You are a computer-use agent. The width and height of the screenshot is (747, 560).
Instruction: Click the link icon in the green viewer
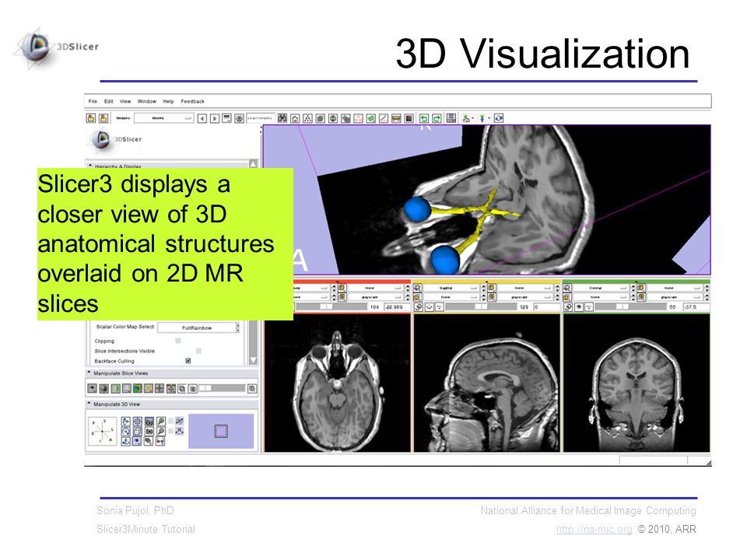(568, 307)
